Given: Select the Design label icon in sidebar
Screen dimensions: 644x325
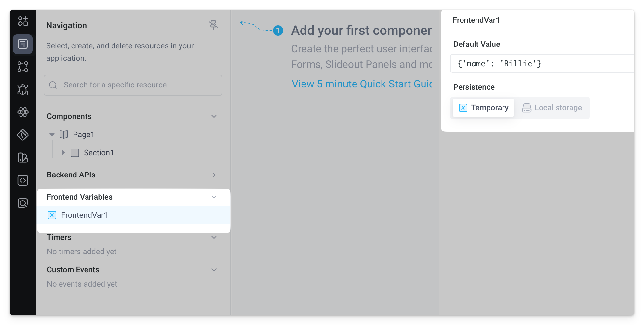Looking at the screenshot, I should click(x=22, y=135).
